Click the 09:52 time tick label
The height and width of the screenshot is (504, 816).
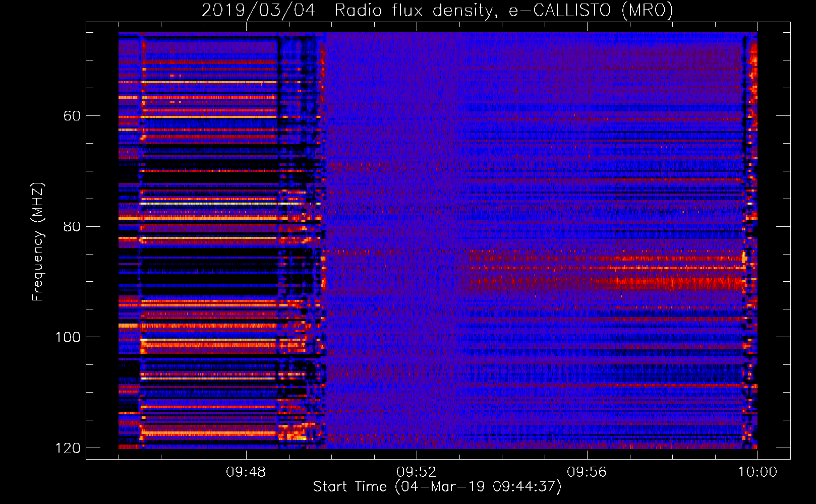[417, 472]
